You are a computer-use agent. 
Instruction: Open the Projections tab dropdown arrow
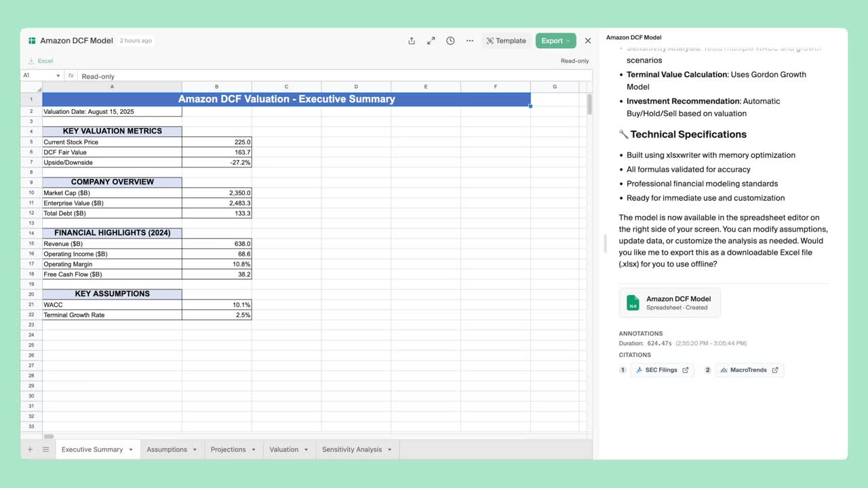pos(254,450)
